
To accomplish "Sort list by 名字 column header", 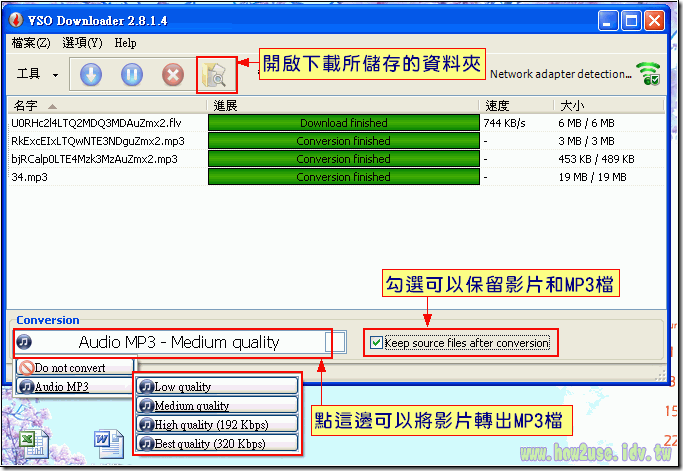I will point(106,105).
